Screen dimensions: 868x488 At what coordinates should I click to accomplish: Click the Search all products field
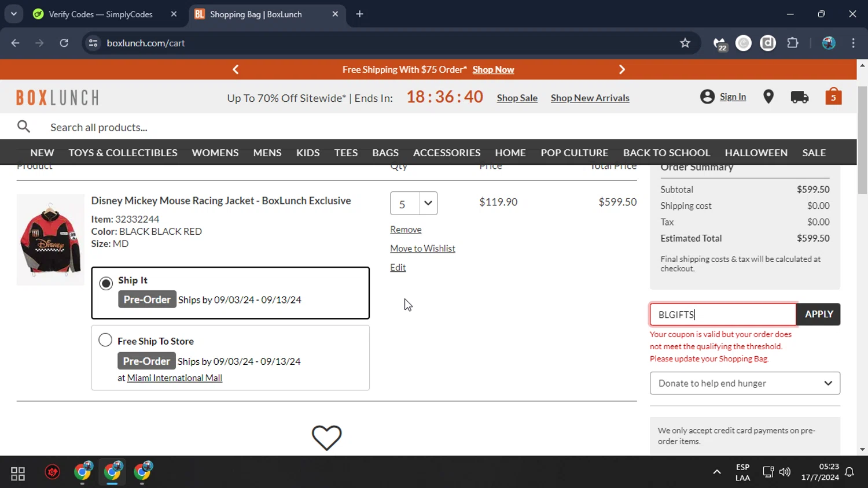pyautogui.click(x=98, y=127)
